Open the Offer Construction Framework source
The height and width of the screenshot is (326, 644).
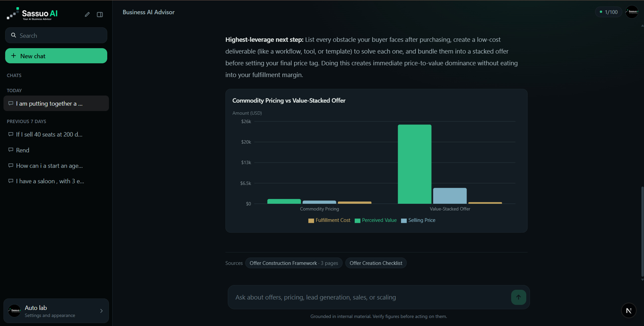[294, 263]
